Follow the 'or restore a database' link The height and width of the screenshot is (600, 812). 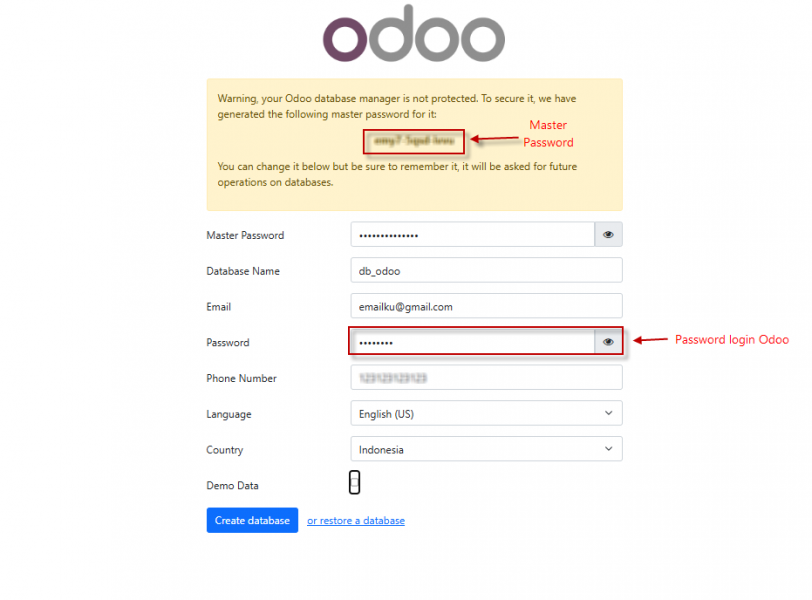pos(356,521)
